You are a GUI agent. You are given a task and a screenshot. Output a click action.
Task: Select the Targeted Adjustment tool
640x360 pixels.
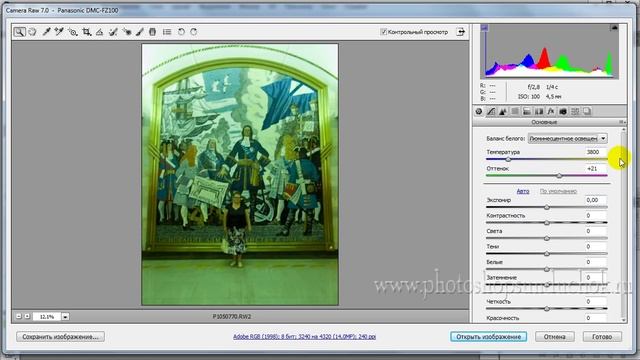pos(73,32)
